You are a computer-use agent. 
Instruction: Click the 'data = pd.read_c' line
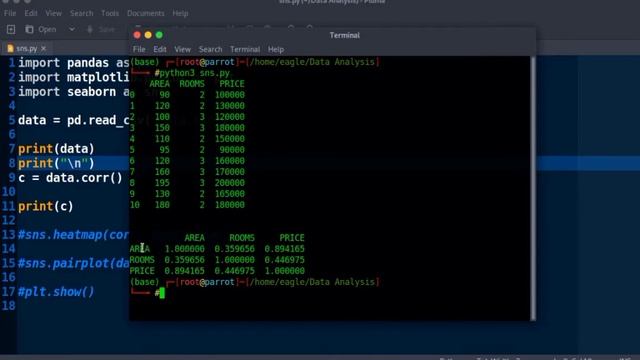coord(73,120)
